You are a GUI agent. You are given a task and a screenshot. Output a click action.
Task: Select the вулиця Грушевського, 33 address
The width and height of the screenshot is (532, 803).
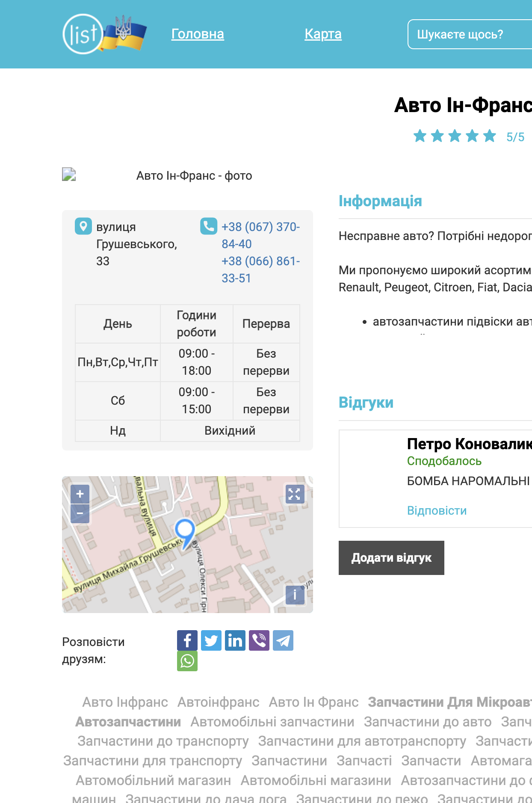coord(137,244)
